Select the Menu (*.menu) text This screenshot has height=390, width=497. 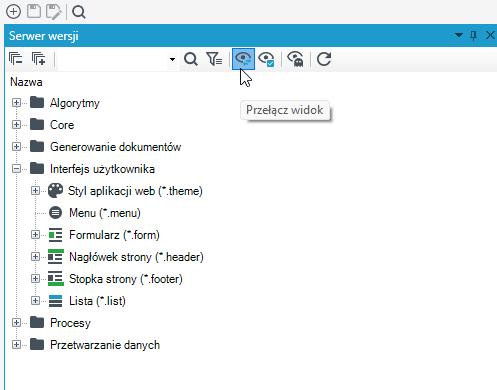[x=105, y=213]
